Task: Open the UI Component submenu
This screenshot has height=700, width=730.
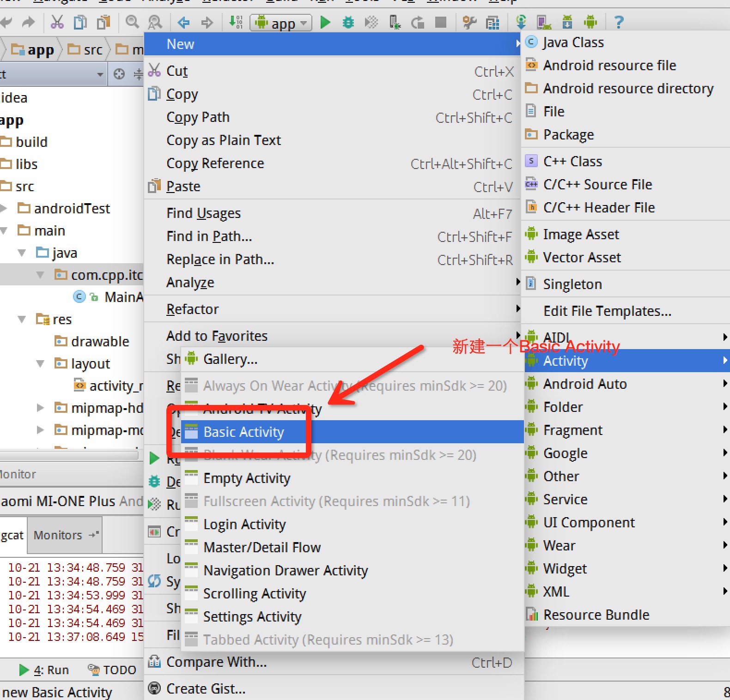Action: [627, 522]
